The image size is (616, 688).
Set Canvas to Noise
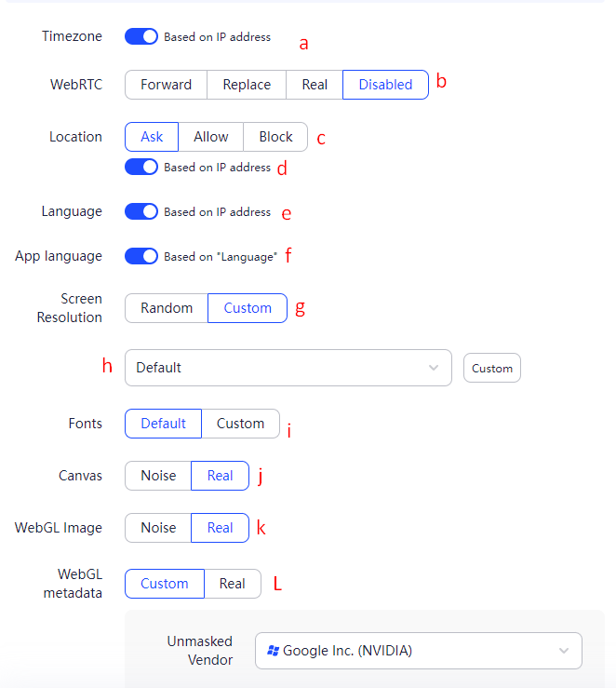[158, 476]
